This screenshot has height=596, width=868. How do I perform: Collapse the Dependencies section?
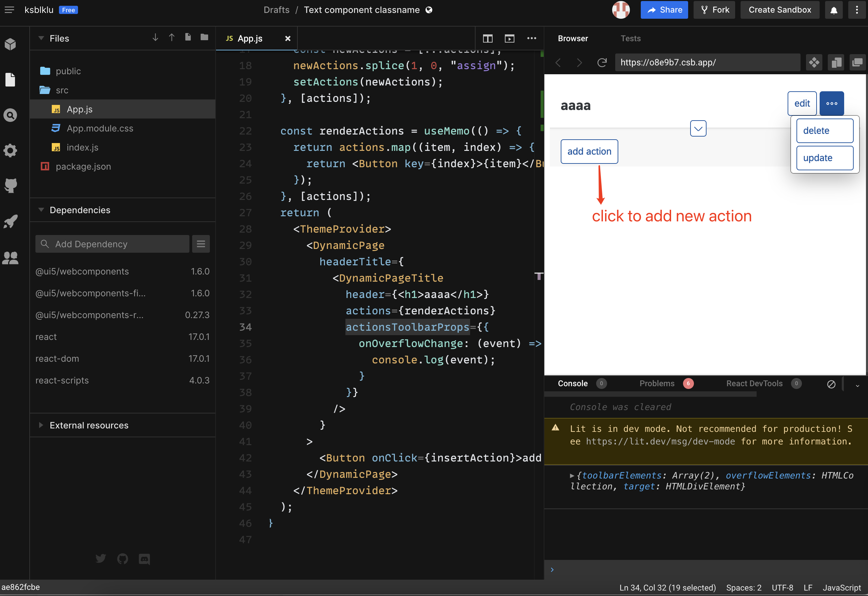[x=41, y=210]
